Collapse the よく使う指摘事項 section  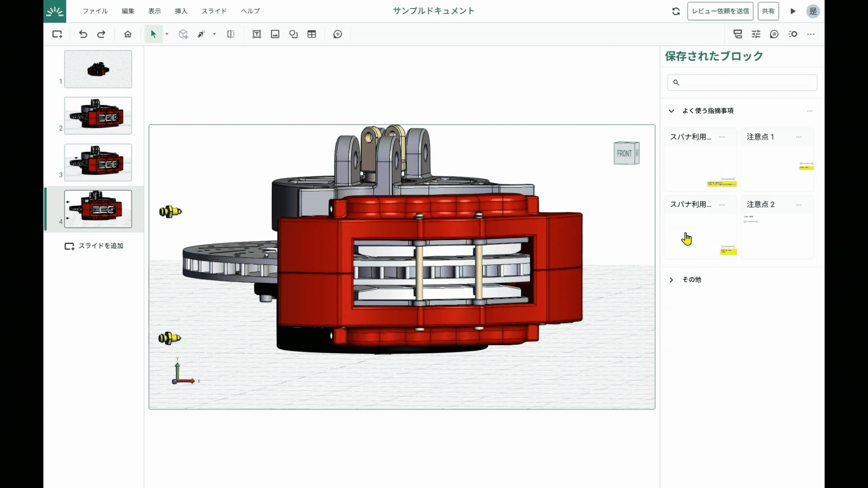(671, 111)
